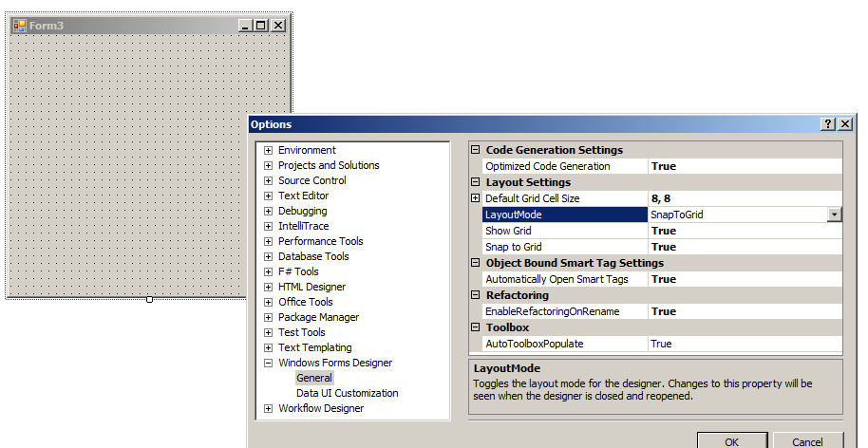The image size is (868, 448).
Task: Expand the F# Tools node
Action: pyautogui.click(x=269, y=272)
